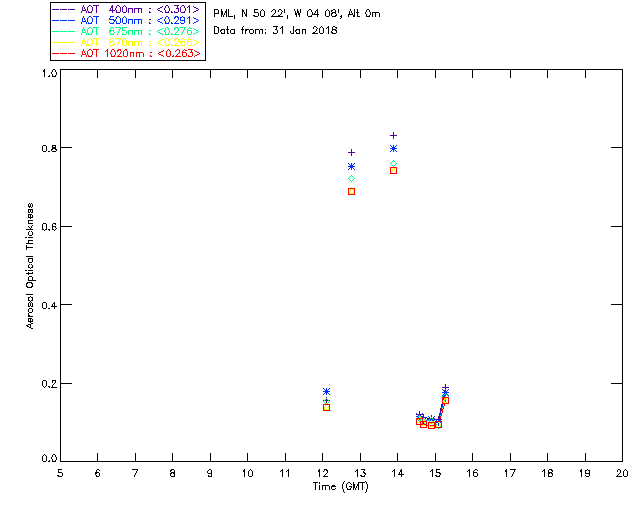Image resolution: width=640 pixels, height=512 pixels.
Task: Click the x-axis tick label 13
Action: tap(360, 474)
